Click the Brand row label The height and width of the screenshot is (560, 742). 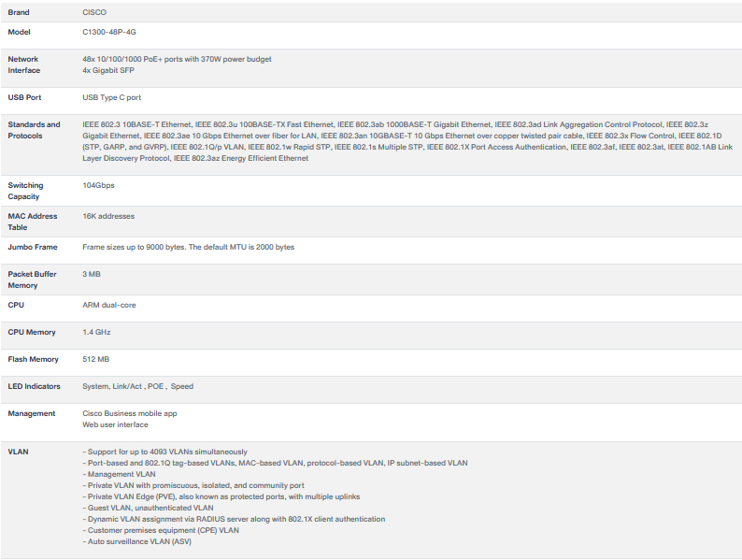click(19, 12)
